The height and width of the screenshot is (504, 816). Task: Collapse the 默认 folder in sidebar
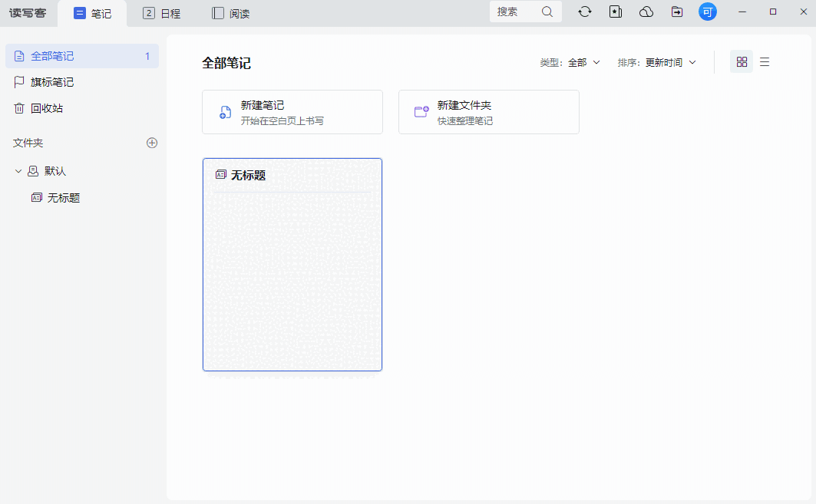pos(18,170)
